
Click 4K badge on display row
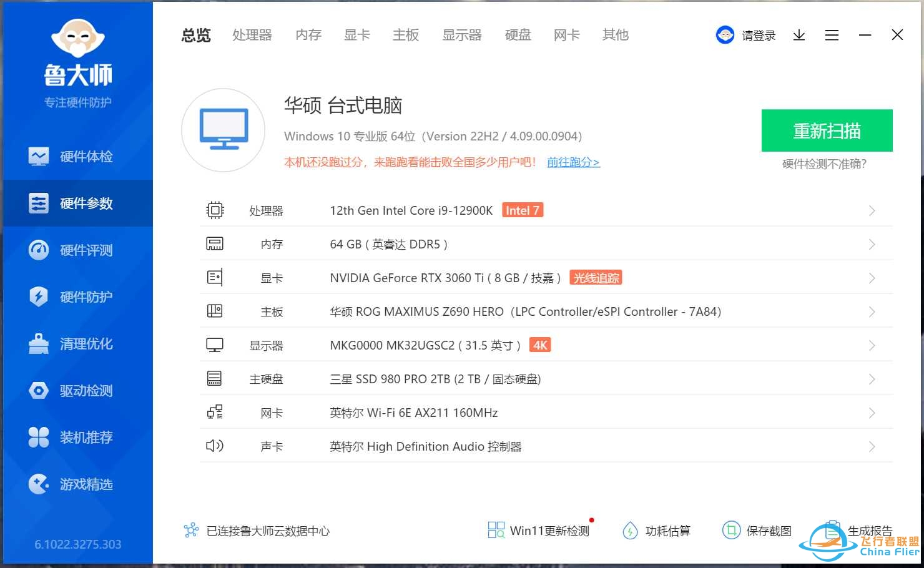[x=540, y=345]
